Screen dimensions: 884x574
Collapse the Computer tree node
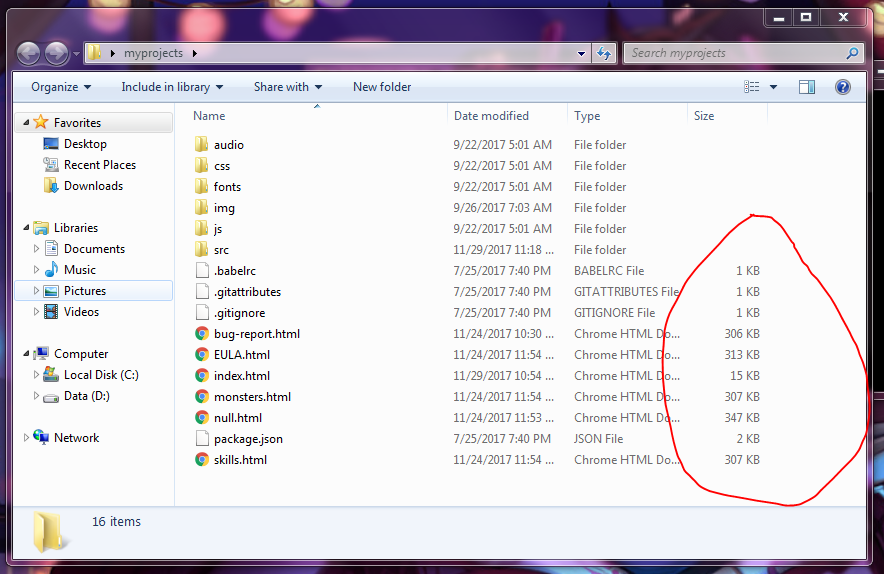(x=26, y=354)
